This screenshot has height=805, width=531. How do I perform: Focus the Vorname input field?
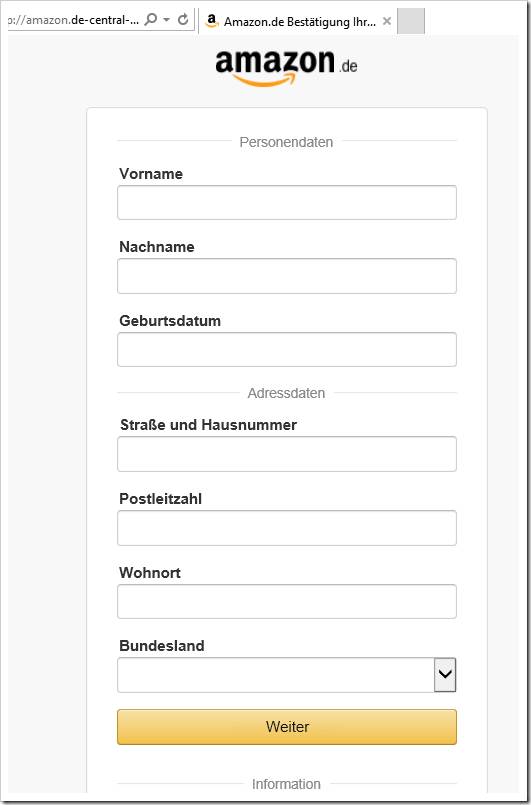pos(287,202)
